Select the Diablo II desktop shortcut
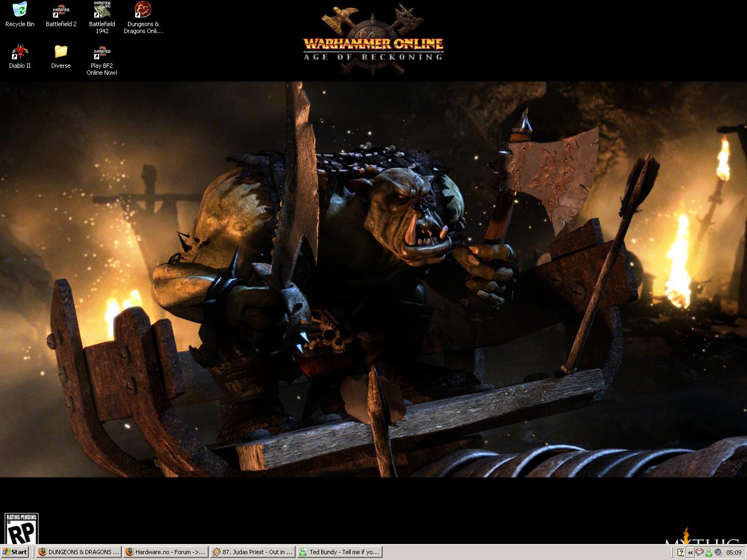747x560 pixels. (x=20, y=57)
